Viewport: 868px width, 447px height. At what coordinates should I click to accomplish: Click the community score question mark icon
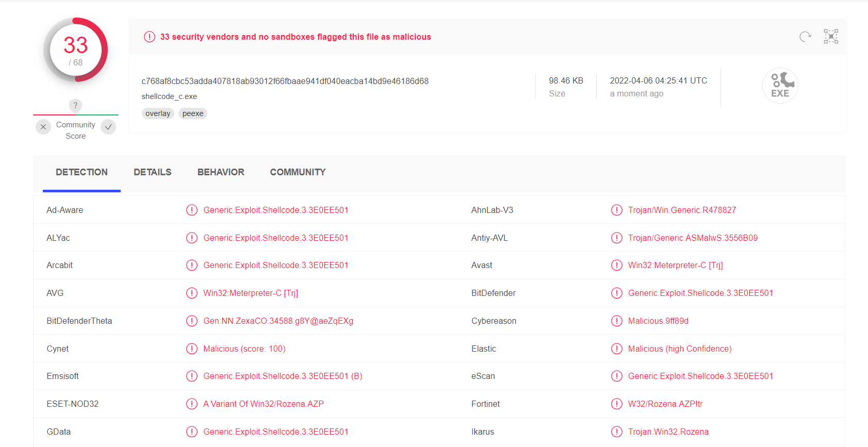(x=76, y=105)
